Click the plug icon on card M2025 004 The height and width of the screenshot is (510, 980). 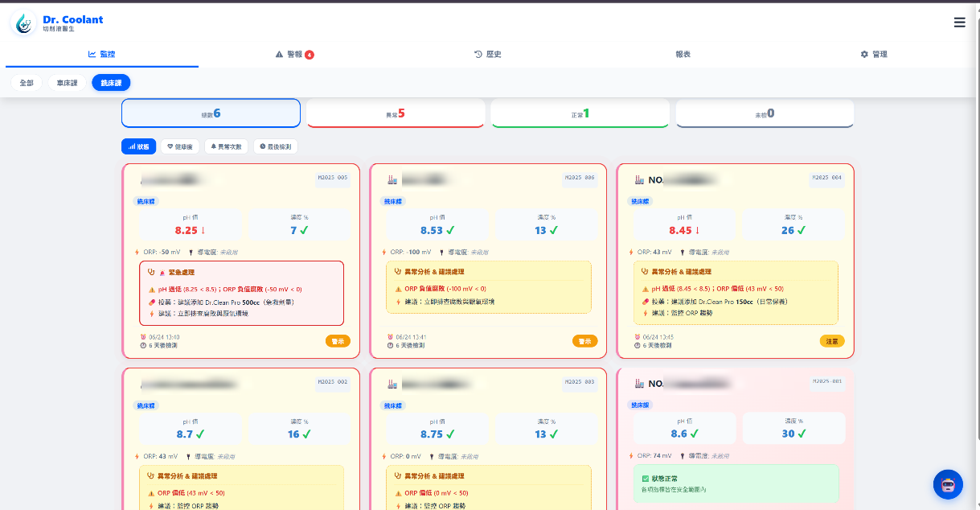[x=684, y=252]
